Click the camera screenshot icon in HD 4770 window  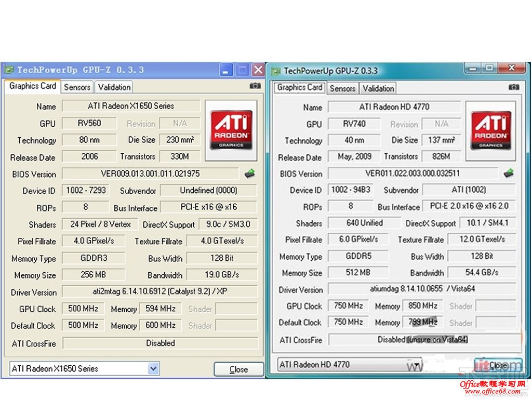(514, 87)
